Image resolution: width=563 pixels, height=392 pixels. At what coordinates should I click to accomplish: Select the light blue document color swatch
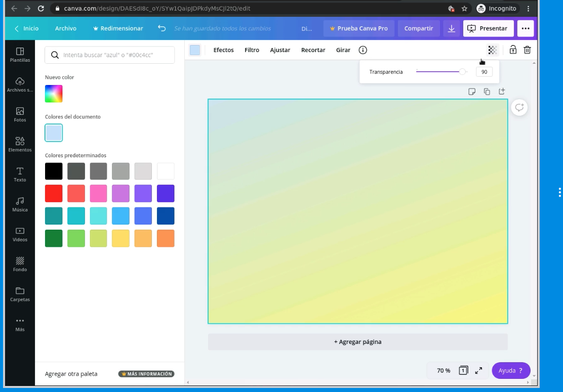pos(54,133)
